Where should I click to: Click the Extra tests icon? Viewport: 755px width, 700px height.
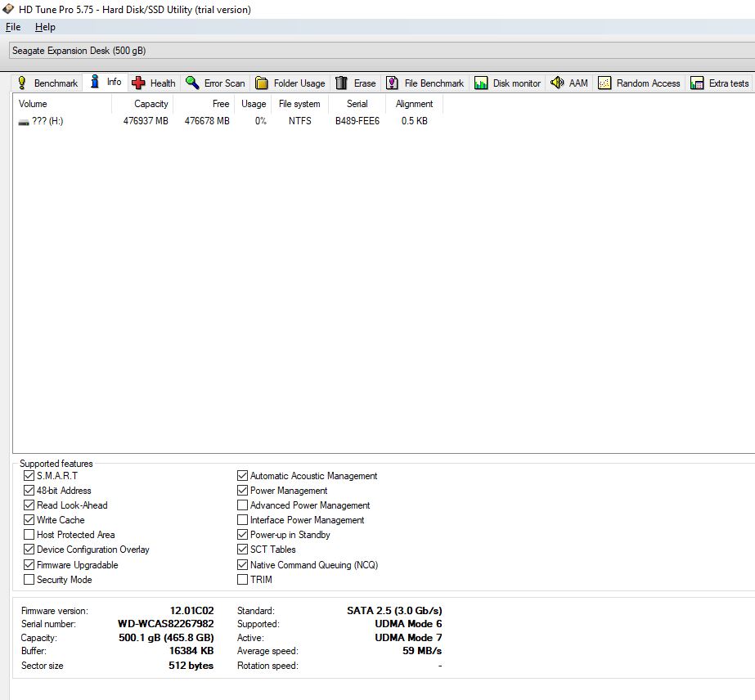(697, 83)
